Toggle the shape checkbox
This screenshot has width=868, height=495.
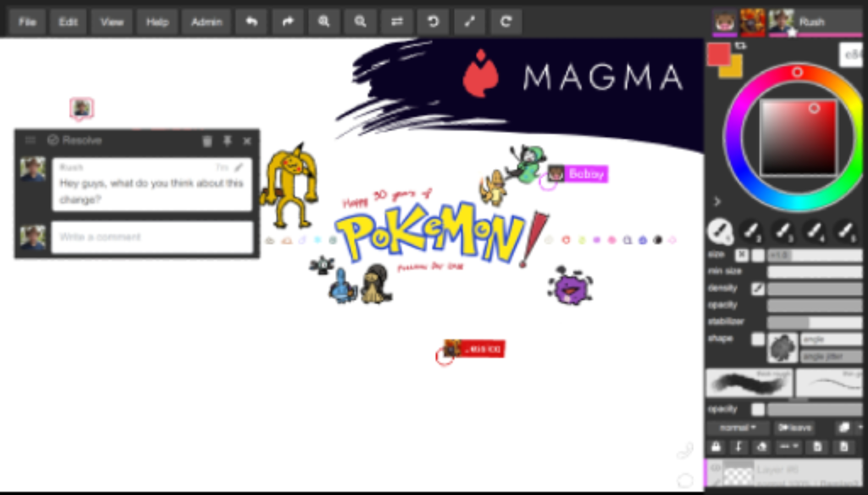click(758, 339)
